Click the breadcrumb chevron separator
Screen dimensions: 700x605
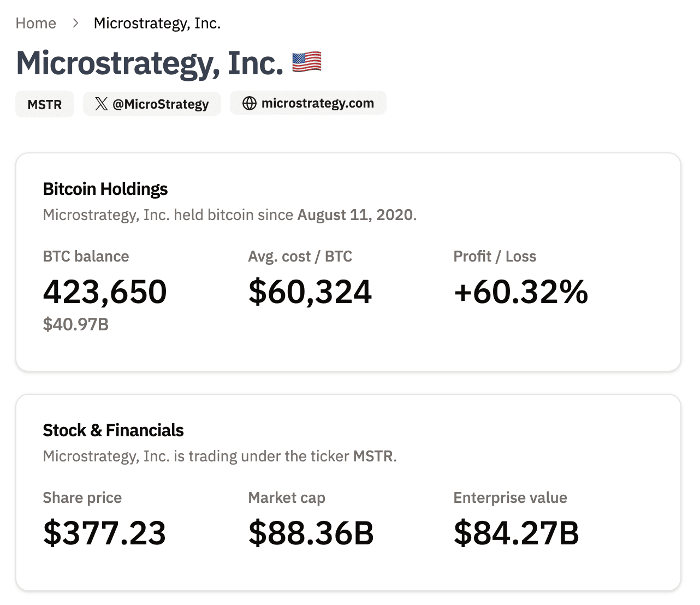pyautogui.click(x=75, y=23)
